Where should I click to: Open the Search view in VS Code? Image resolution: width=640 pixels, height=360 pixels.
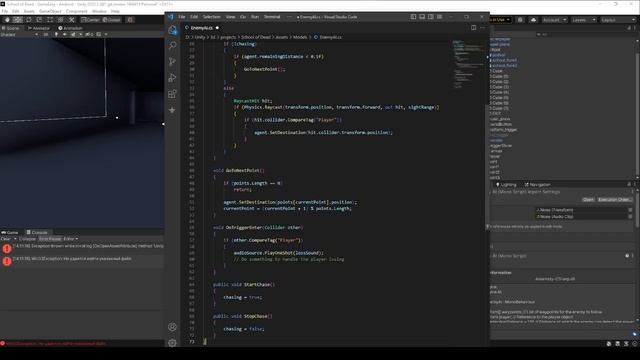click(172, 45)
